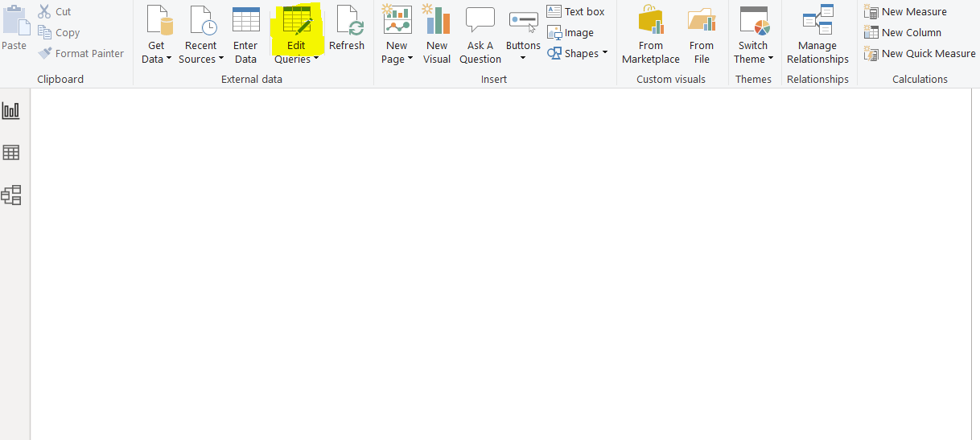Click the Get Data database icon
980x440 pixels.
pos(159,21)
